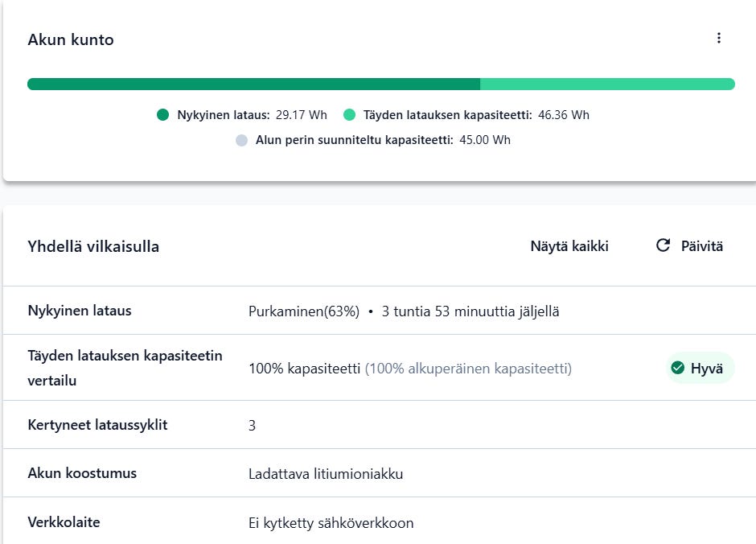Click the dark green Nykyinen lataus legend dot

(163, 115)
